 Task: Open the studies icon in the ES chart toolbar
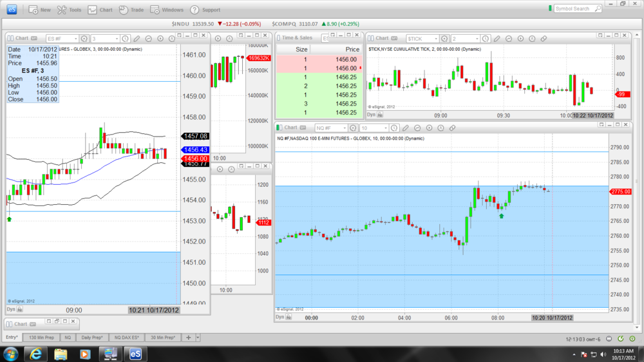tap(149, 39)
